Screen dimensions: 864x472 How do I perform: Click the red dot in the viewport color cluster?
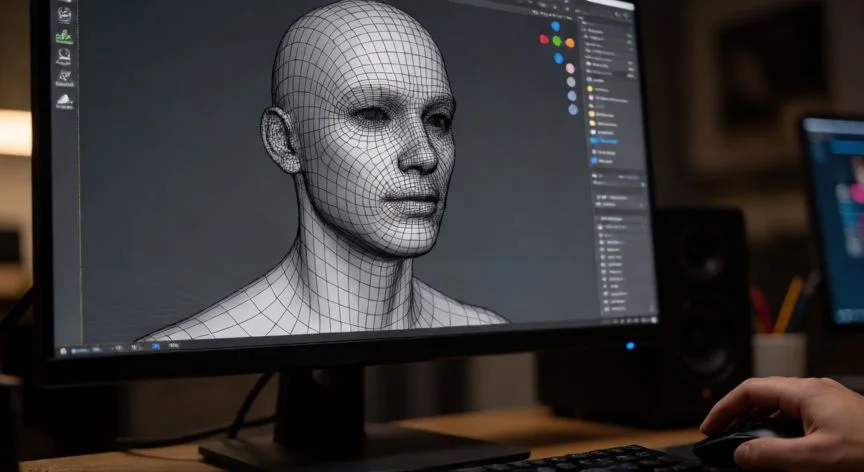544,39
